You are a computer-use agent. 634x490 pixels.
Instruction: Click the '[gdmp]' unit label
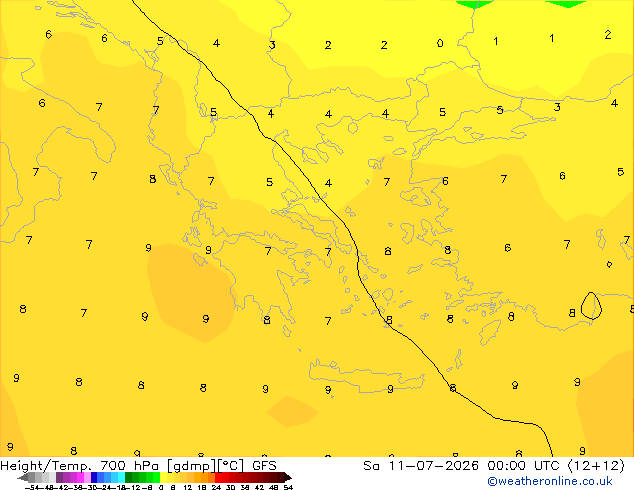click(x=192, y=466)
